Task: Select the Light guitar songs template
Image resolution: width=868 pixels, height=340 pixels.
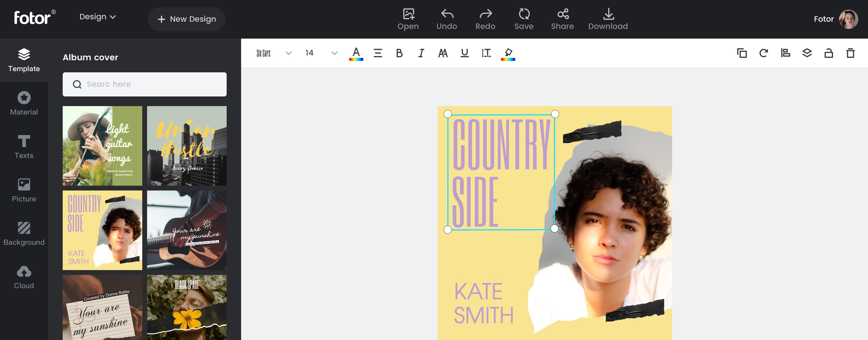Action: pos(102,146)
